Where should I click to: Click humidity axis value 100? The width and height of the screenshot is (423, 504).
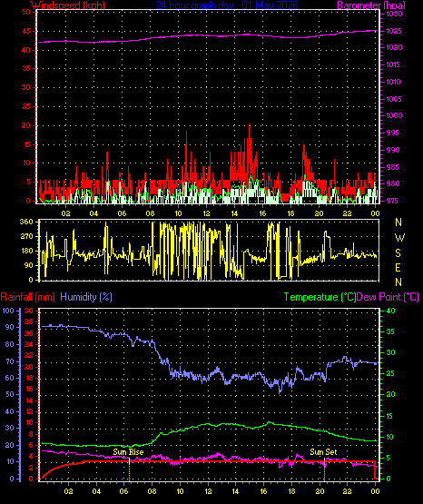8,311
